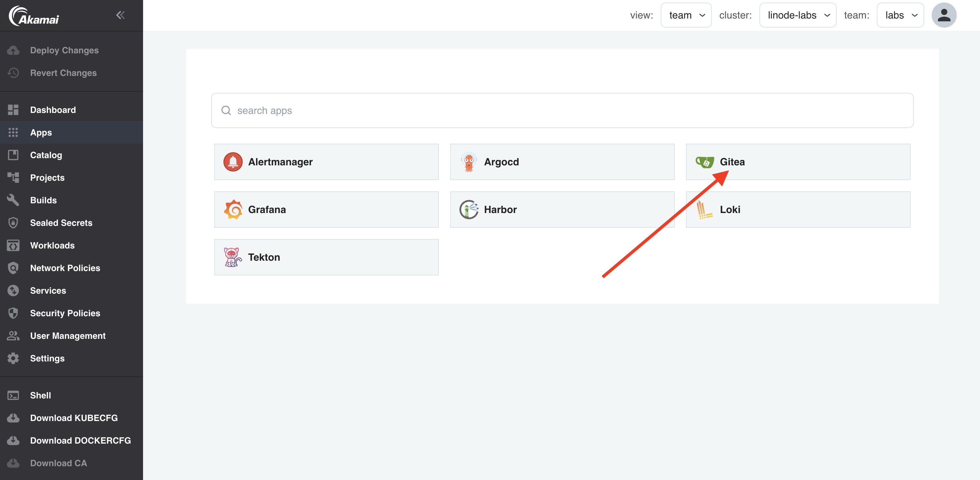Click the Projects tree icon
The height and width of the screenshot is (480, 980).
pos(13,178)
